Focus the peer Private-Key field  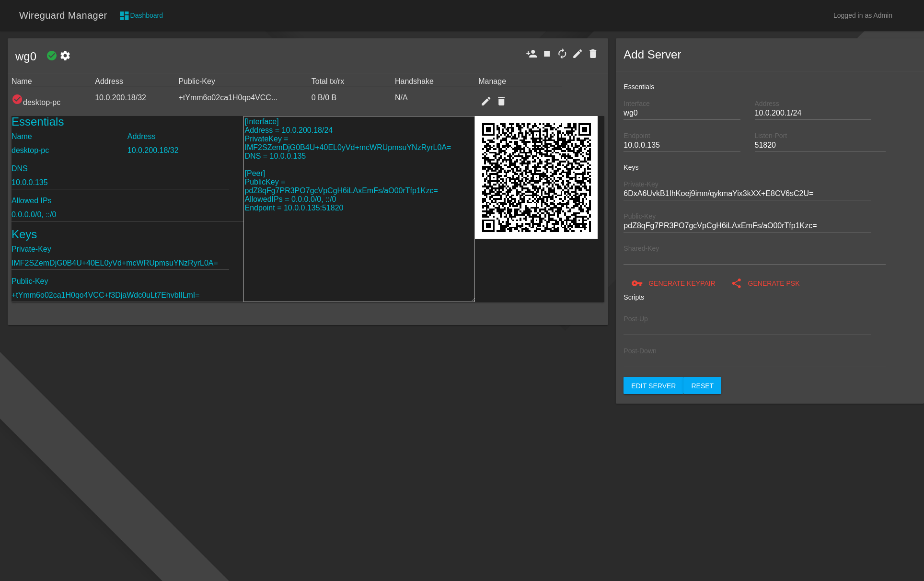point(120,263)
